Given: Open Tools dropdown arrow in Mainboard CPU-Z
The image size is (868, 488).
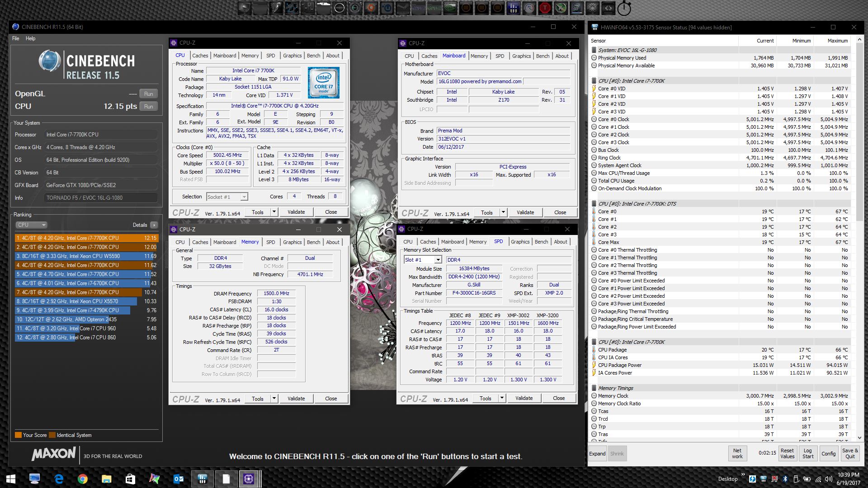Looking at the screenshot, I should coord(503,212).
